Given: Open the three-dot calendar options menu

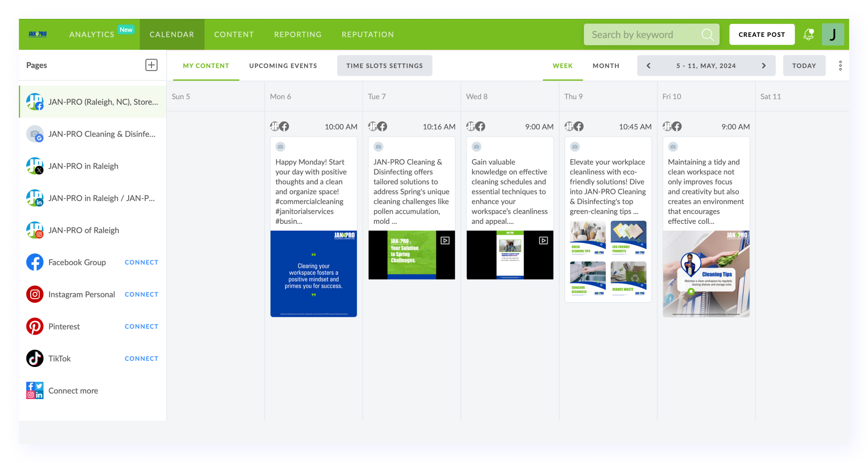Looking at the screenshot, I should [x=840, y=65].
